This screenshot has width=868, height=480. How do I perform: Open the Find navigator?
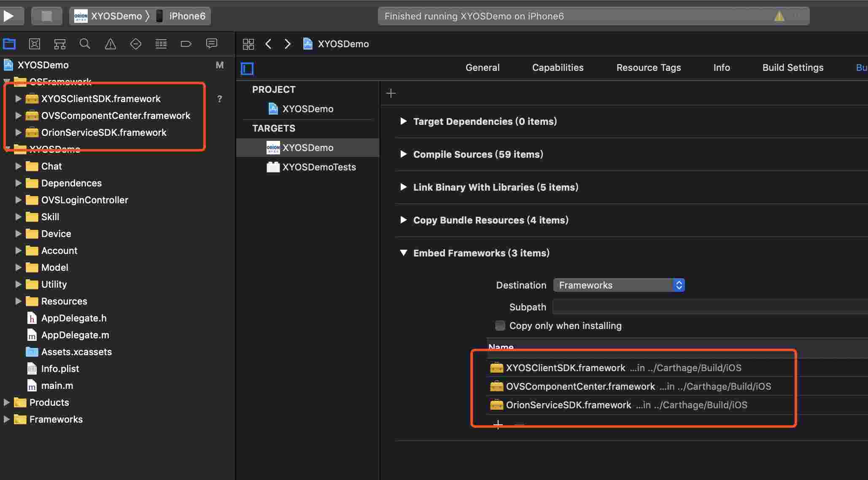point(85,43)
